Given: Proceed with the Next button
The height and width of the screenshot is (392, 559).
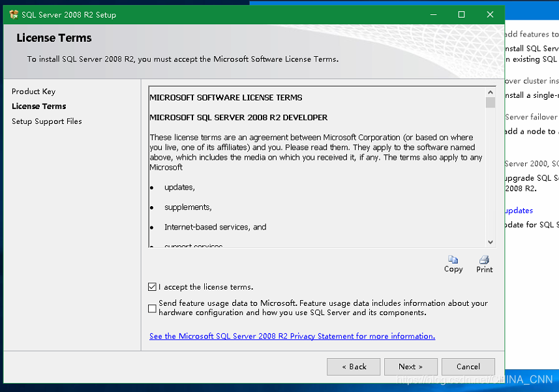Looking at the screenshot, I should 411,367.
